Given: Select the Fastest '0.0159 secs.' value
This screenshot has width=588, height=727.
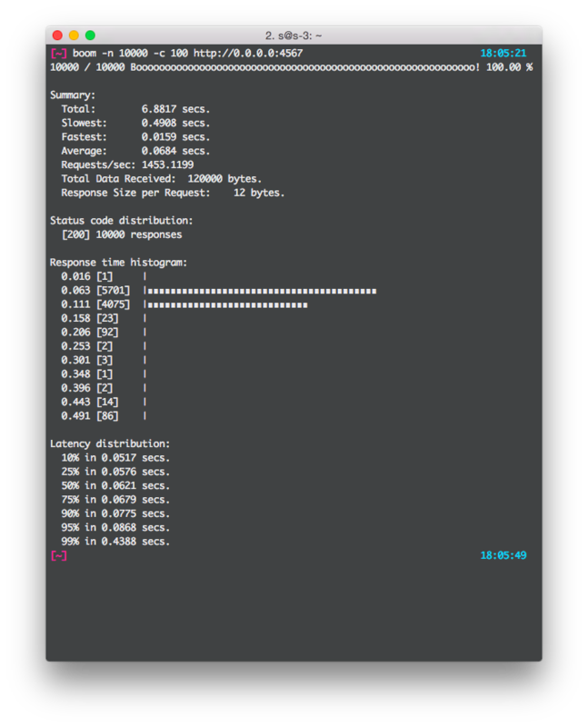Looking at the screenshot, I should [175, 137].
